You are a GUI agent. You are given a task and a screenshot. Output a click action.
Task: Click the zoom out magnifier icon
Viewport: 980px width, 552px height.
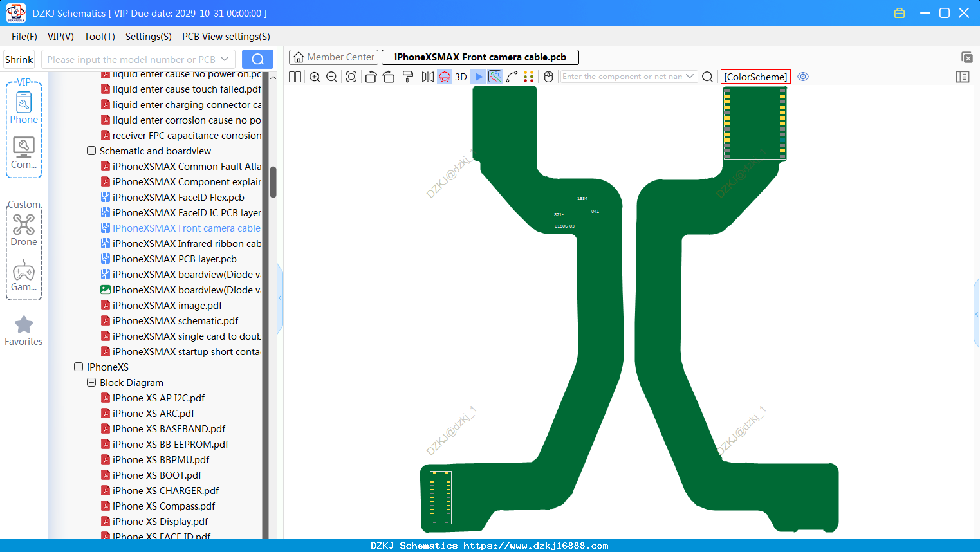point(331,77)
